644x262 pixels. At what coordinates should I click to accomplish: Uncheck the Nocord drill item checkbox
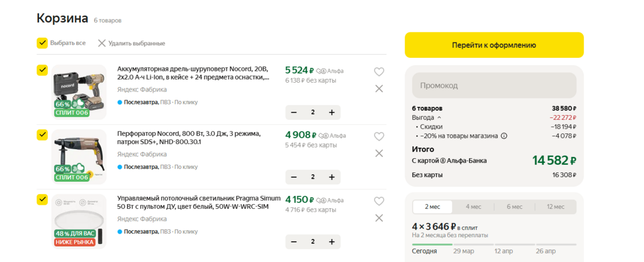click(42, 70)
